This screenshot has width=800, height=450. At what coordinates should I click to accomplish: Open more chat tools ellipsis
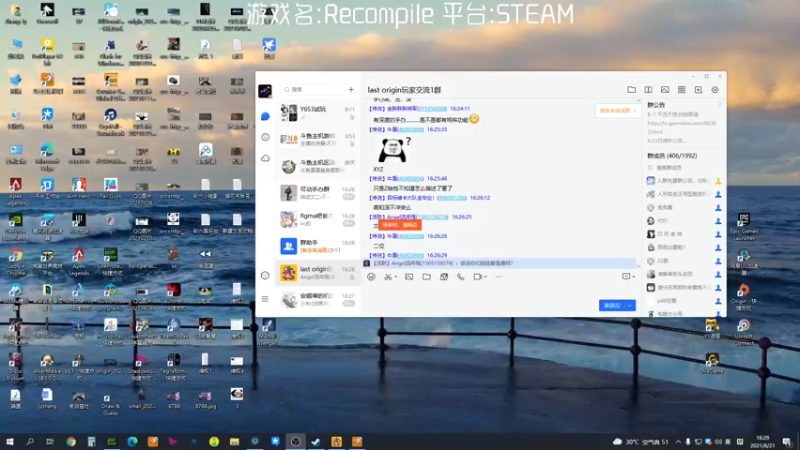click(x=498, y=277)
